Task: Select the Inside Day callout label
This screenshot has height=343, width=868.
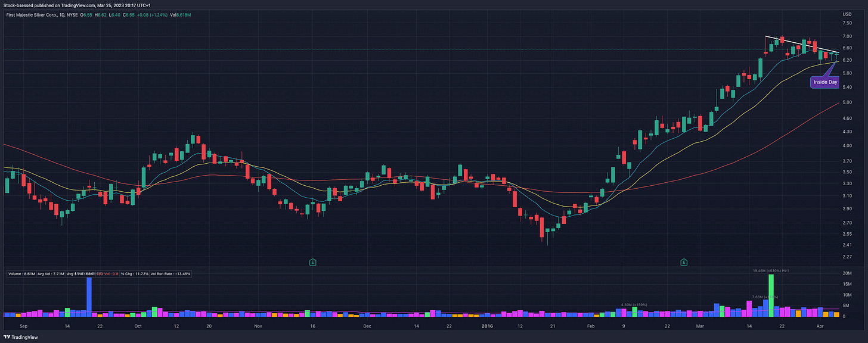Action: click(824, 82)
